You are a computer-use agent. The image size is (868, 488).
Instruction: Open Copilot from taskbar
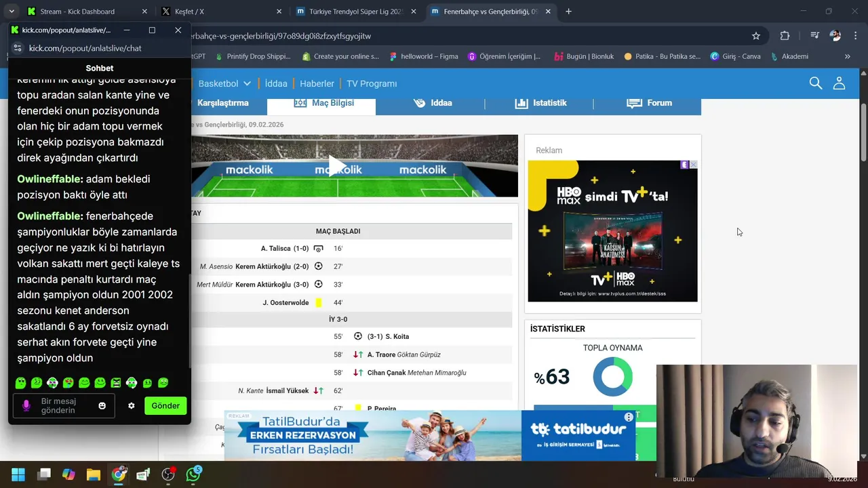68,474
